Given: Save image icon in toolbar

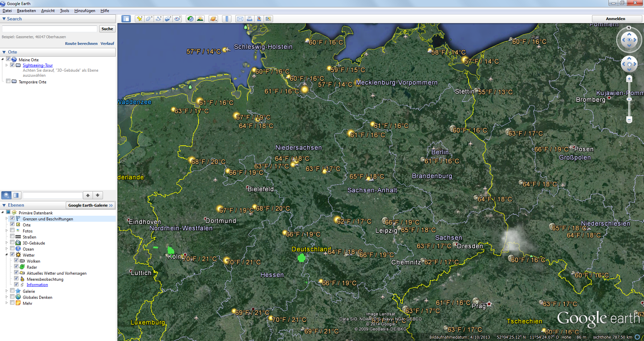Looking at the screenshot, I should [x=259, y=19].
